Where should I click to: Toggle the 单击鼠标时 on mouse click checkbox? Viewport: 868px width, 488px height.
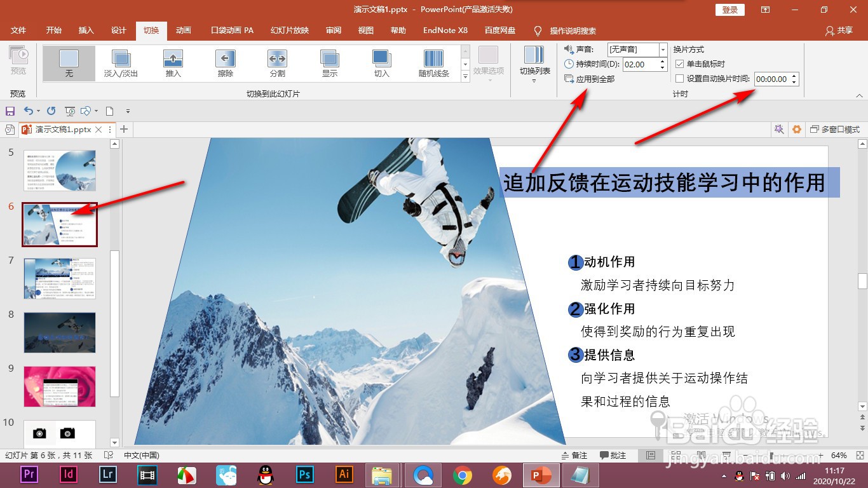(679, 64)
